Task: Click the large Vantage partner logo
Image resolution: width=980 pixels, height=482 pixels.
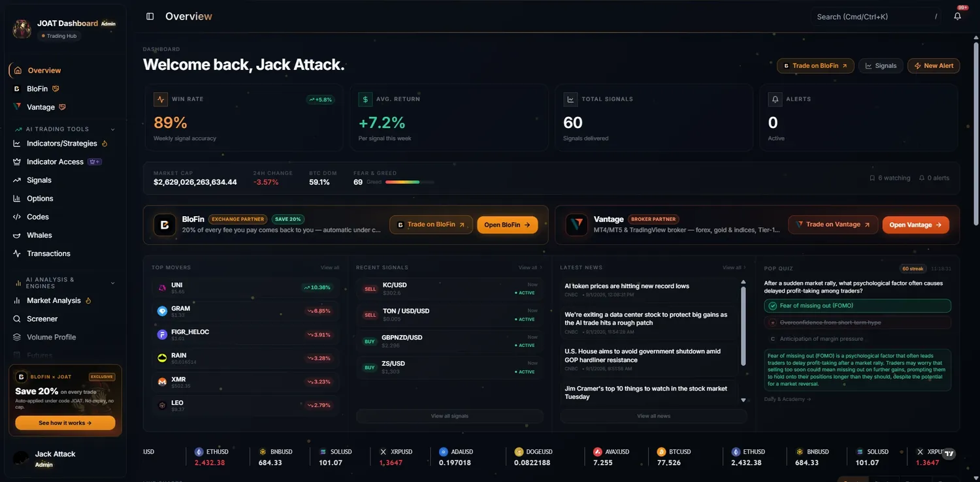Action: pos(577,225)
